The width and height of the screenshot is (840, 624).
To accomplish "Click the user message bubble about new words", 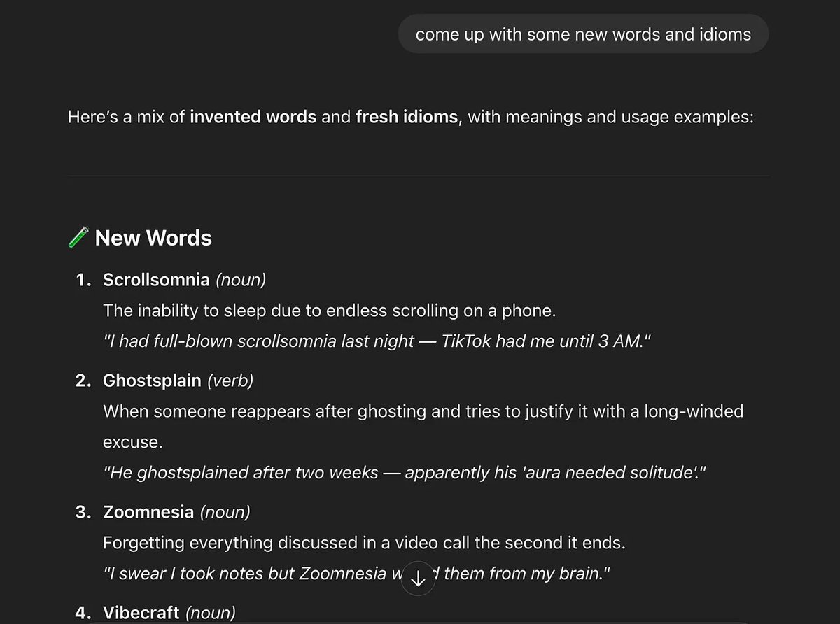I will 583,34.
